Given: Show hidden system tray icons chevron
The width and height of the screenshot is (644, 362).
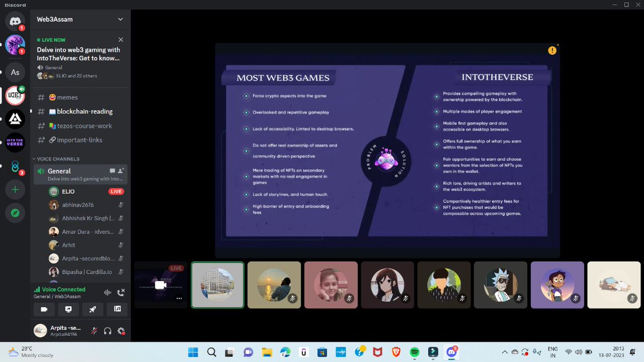Looking at the screenshot, I should (504, 352).
